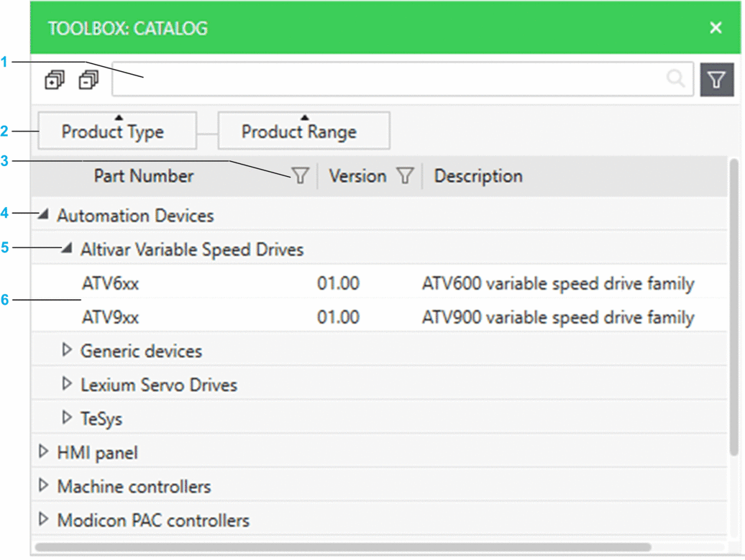Close the Toolbox Catalog panel
Viewport: 745px width, 560px height.
pyautogui.click(x=716, y=27)
